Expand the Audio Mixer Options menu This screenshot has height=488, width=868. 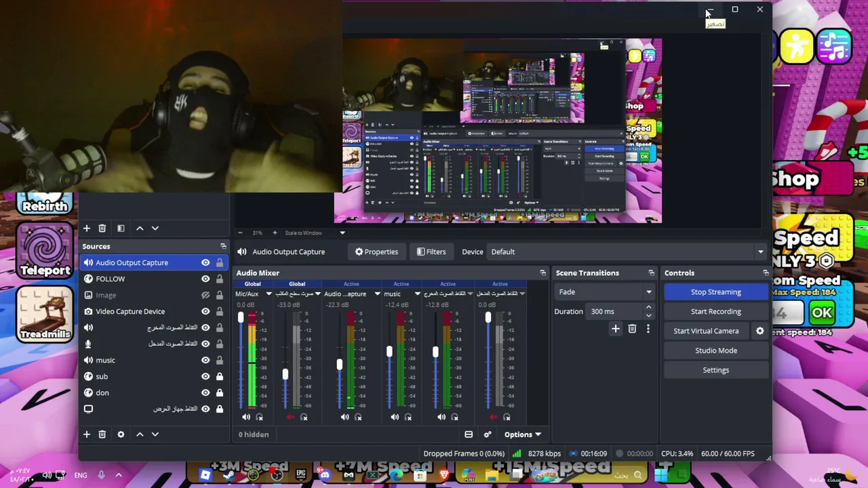522,434
